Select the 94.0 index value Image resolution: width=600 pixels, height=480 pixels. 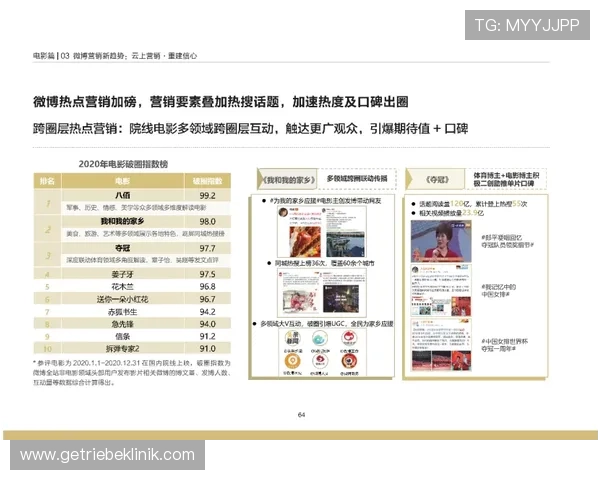pyautogui.click(x=207, y=324)
